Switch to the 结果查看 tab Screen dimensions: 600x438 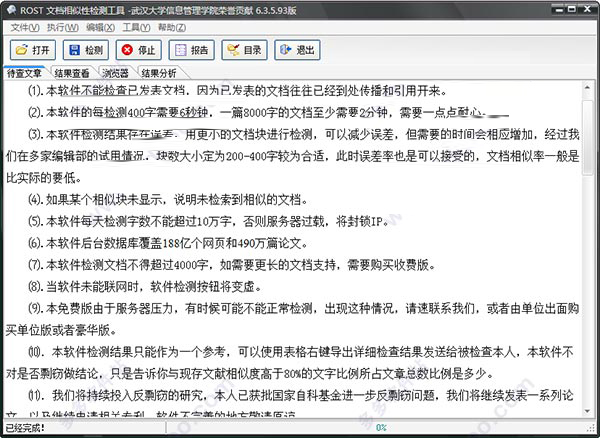(x=72, y=73)
